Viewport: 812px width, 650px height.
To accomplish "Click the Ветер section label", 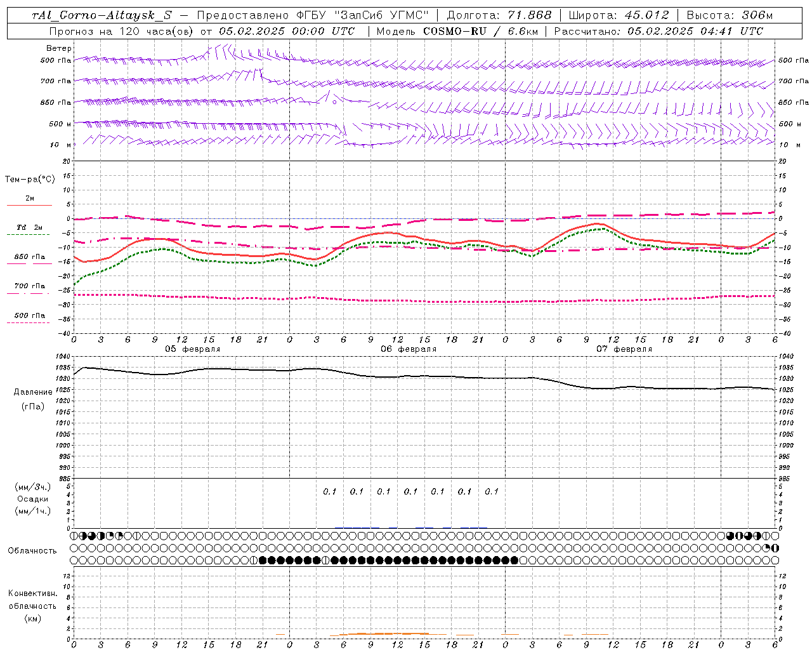I will [58, 48].
